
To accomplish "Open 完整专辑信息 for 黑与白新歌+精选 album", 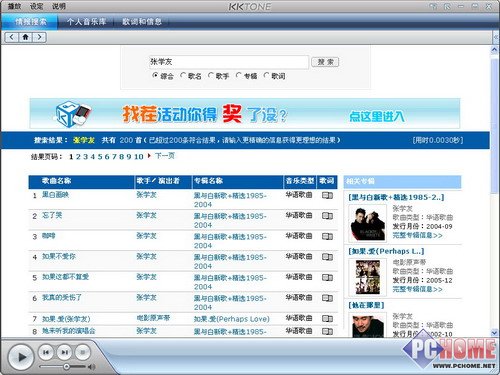I will 417,235.
